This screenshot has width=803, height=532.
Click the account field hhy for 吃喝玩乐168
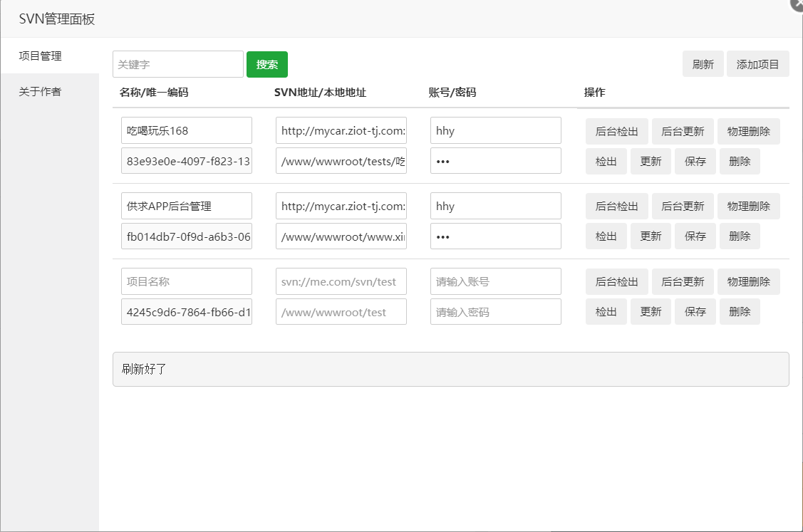pos(496,130)
